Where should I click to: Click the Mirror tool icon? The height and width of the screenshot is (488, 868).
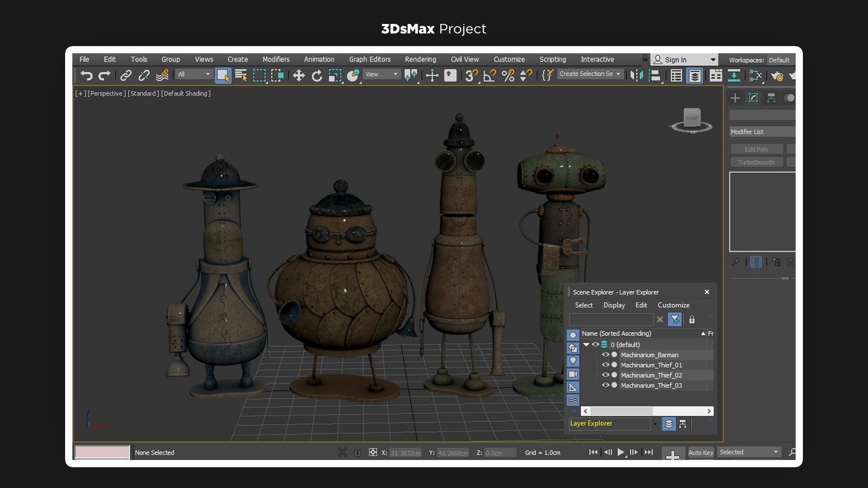(637, 75)
